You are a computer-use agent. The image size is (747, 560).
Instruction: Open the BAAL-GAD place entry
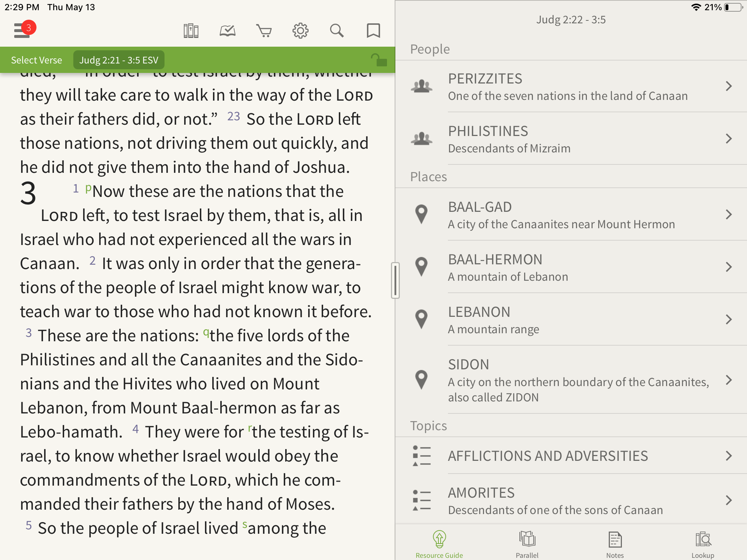[571, 215]
